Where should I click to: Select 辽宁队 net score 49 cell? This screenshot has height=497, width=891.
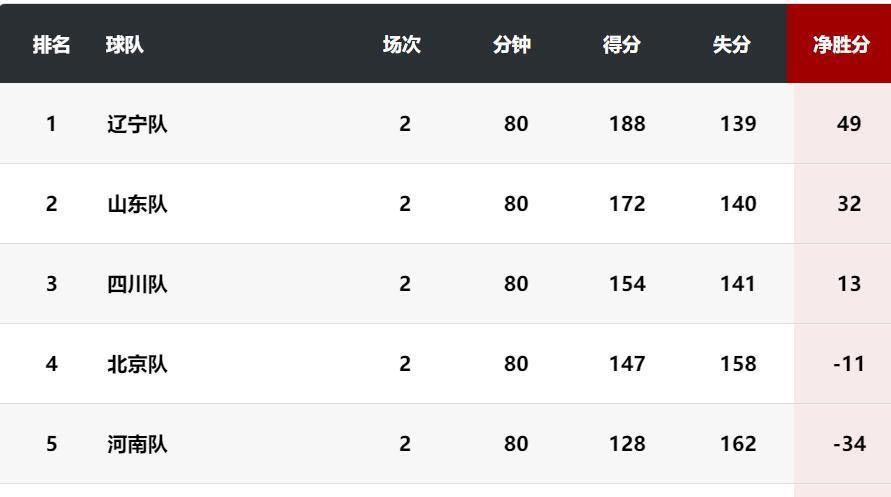pos(849,124)
